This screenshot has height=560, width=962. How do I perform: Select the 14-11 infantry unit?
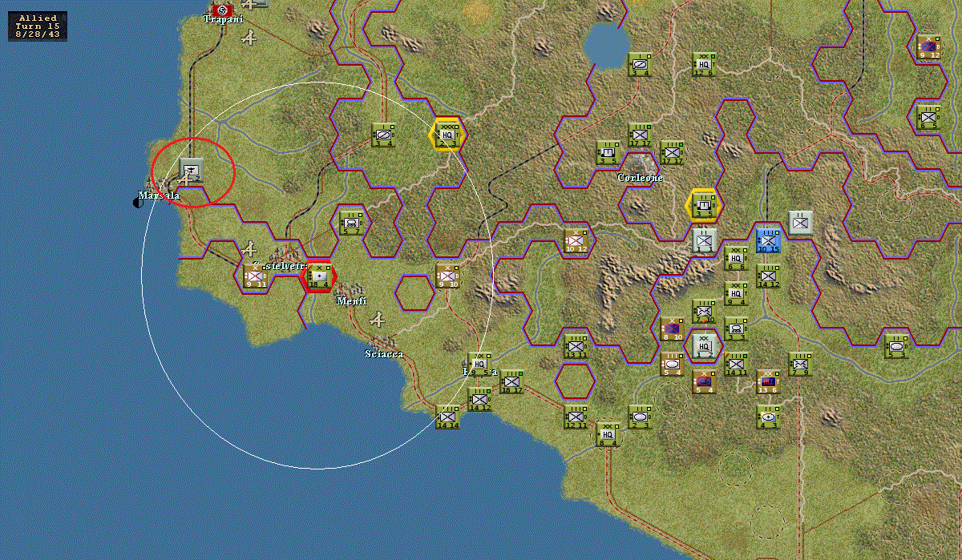[736, 364]
